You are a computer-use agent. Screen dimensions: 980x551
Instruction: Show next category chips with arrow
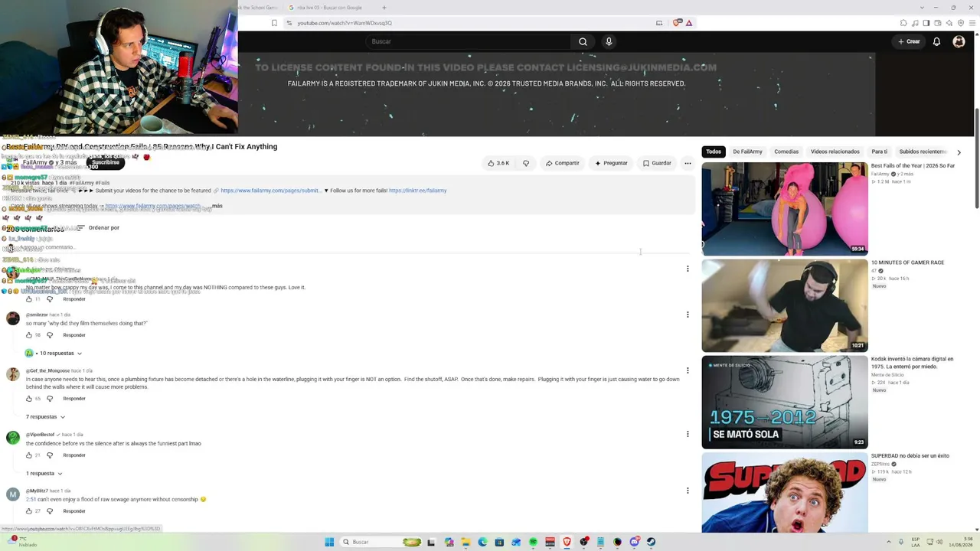[959, 152]
